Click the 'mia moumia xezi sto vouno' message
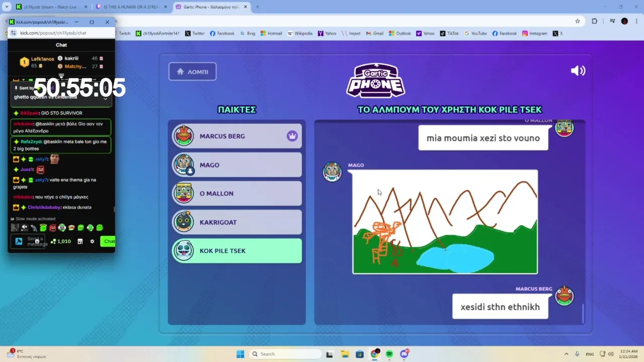This screenshot has width=644, height=362. (483, 138)
